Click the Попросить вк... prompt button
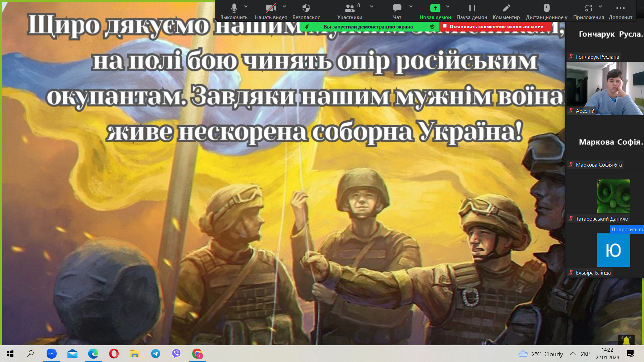644x362 pixels. [x=627, y=229]
